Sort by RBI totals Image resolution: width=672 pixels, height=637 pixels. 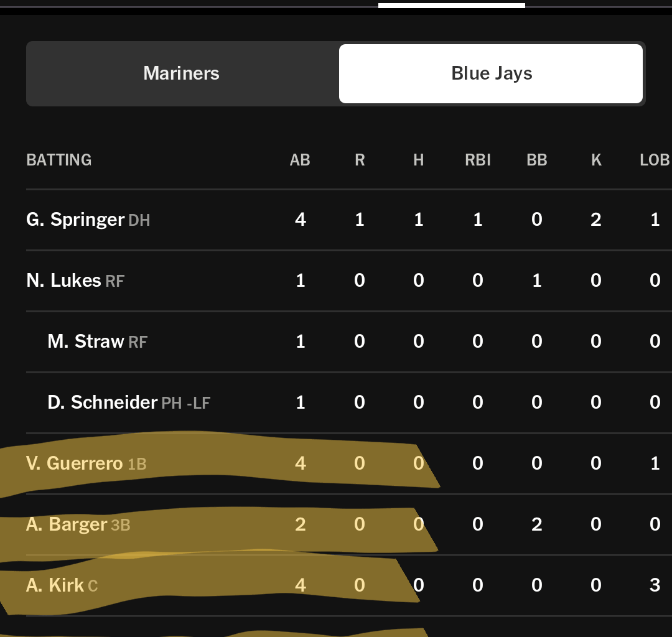click(x=477, y=160)
